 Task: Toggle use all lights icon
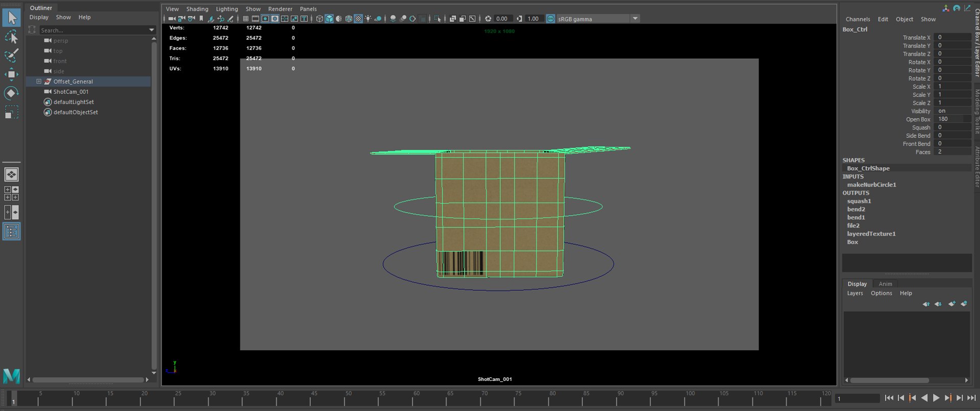click(x=368, y=19)
